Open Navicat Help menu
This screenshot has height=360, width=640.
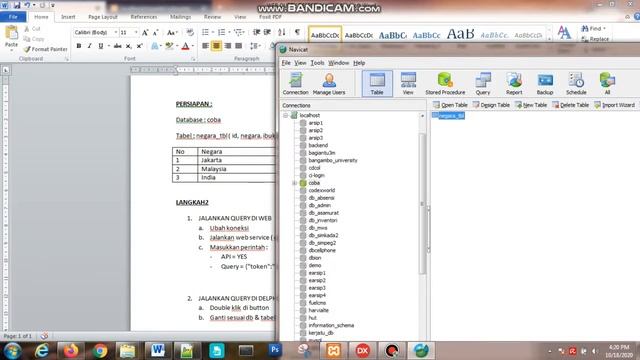(359, 63)
